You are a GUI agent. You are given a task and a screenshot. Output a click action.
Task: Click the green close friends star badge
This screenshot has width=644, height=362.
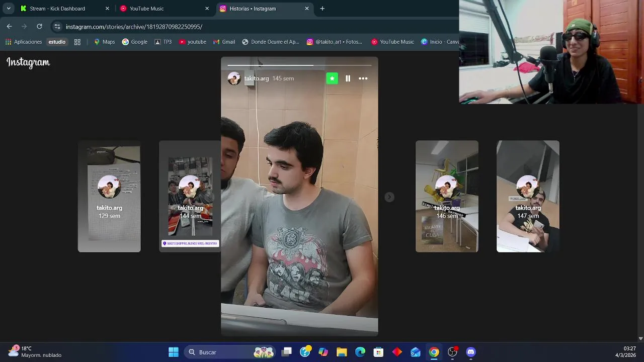tap(332, 78)
